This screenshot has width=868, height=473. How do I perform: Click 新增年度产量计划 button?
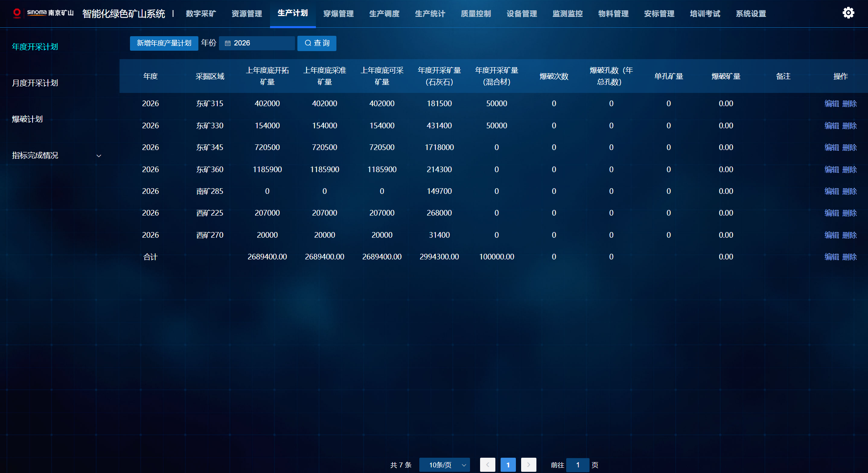(164, 43)
